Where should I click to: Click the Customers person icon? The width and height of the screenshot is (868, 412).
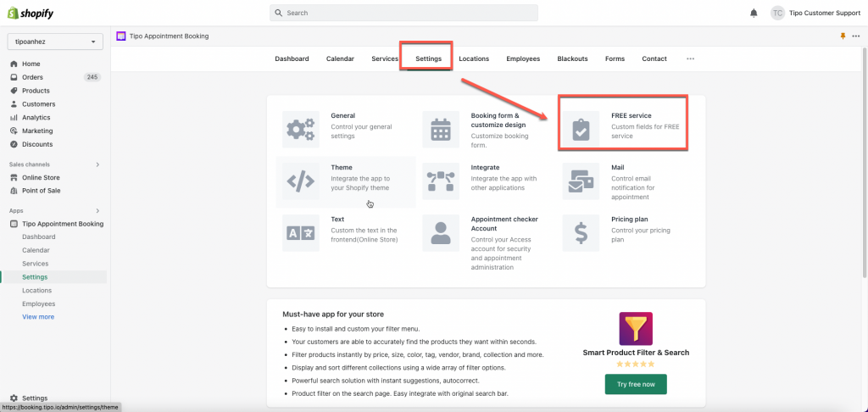(14, 104)
